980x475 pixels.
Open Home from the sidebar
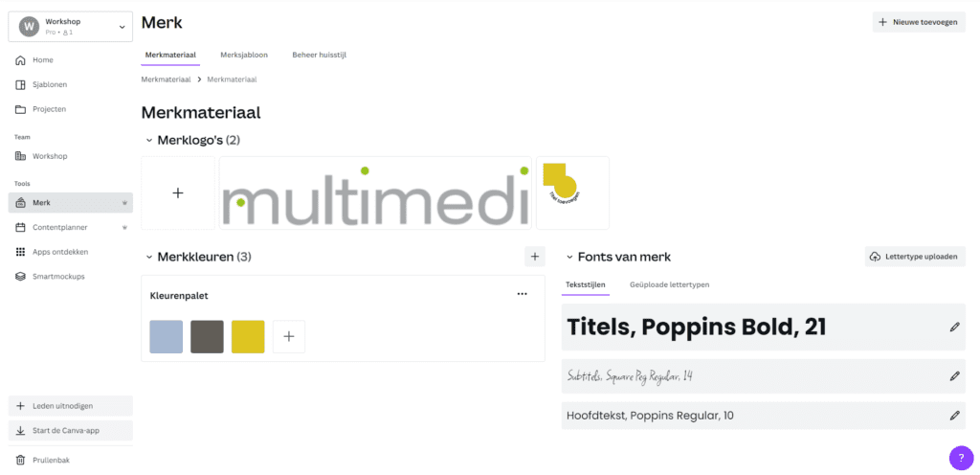click(70, 60)
